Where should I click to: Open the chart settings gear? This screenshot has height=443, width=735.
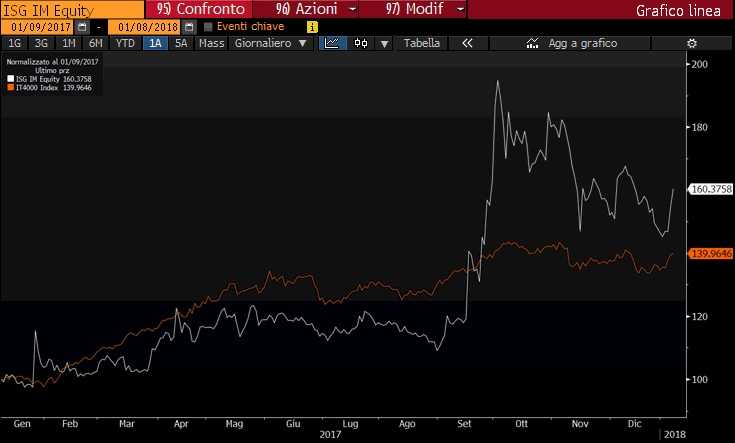(x=692, y=43)
